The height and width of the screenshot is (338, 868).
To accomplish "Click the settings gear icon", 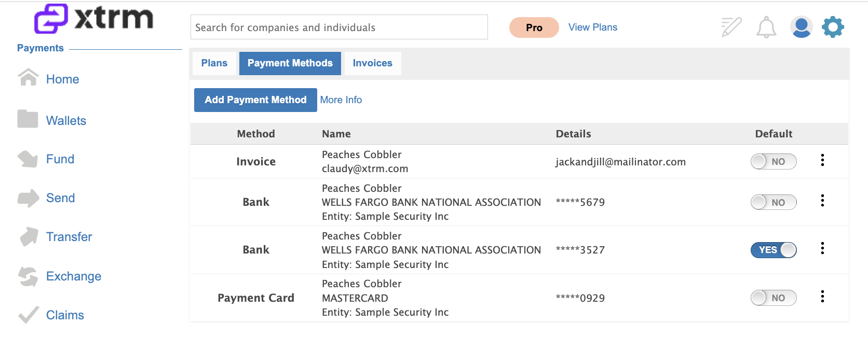I will [833, 27].
